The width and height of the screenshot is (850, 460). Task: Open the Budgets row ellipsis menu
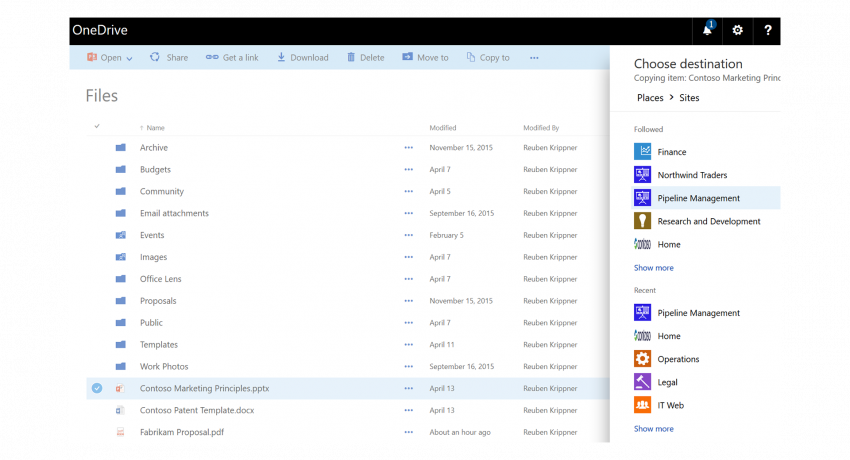point(409,170)
